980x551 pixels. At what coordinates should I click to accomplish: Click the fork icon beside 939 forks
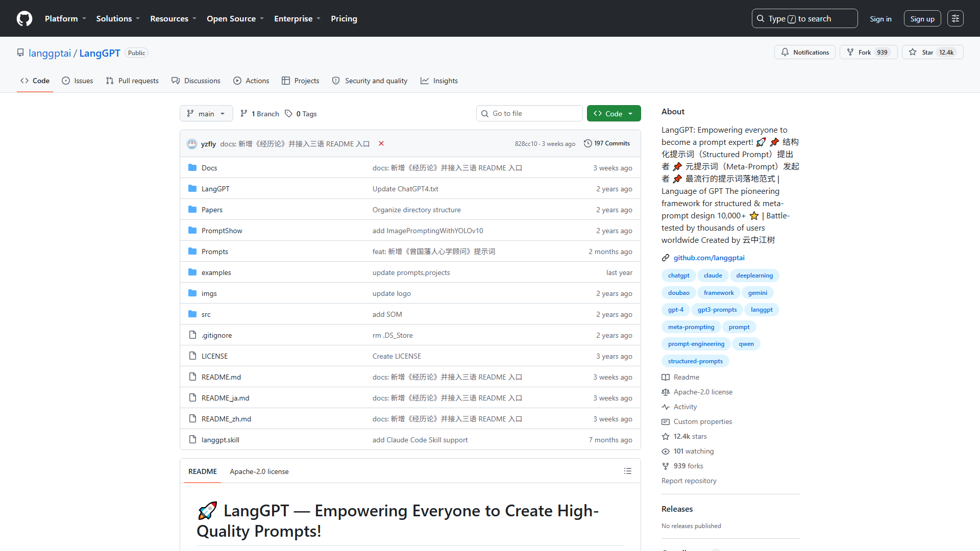(x=666, y=466)
